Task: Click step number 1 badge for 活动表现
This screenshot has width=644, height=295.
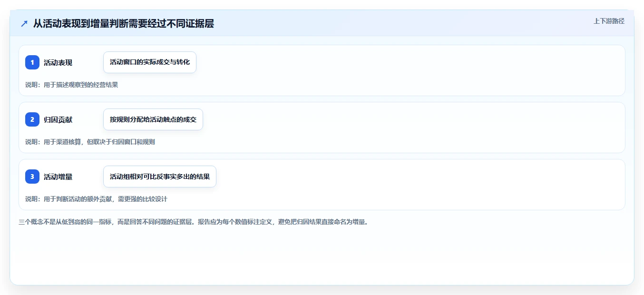Action: click(32, 62)
